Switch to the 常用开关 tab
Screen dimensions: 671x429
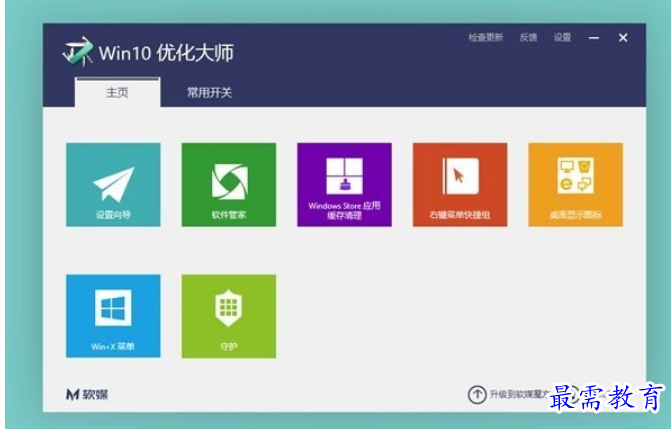tap(209, 92)
